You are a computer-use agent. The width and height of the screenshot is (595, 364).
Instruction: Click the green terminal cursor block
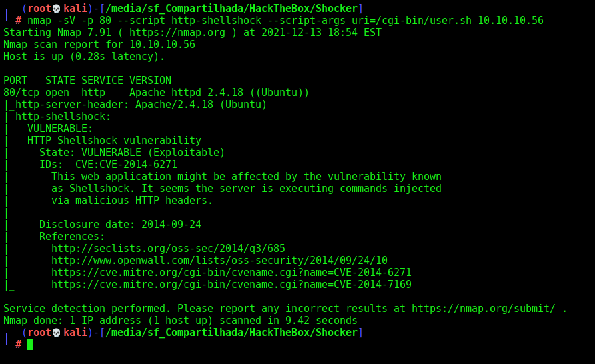[31, 345]
